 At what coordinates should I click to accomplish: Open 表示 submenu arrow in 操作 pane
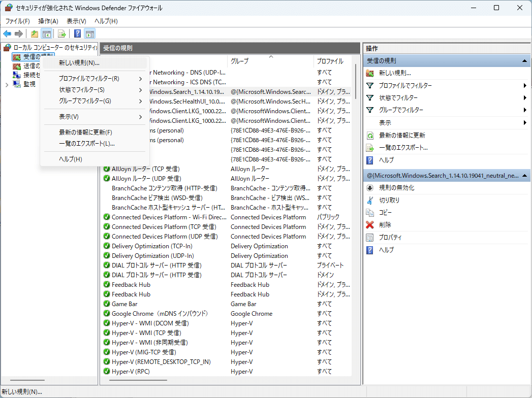click(525, 123)
